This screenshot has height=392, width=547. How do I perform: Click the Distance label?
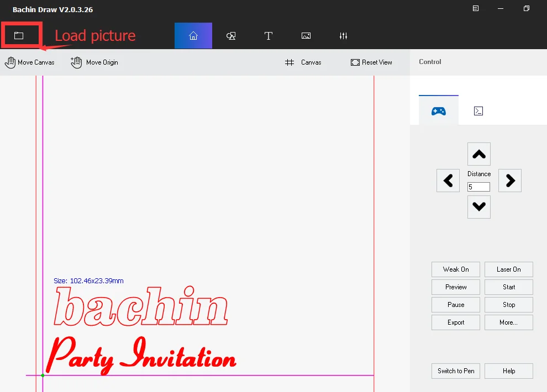click(x=479, y=174)
